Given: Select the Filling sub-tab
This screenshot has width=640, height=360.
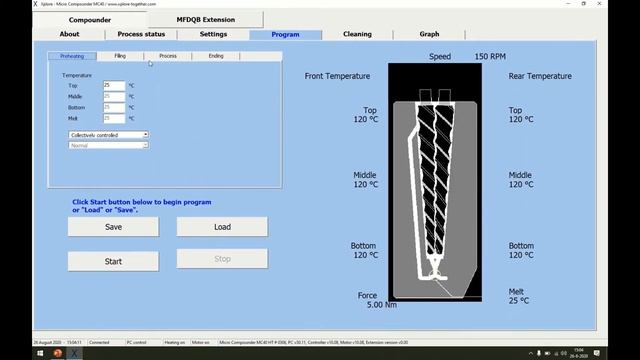Looking at the screenshot, I should pos(120,56).
